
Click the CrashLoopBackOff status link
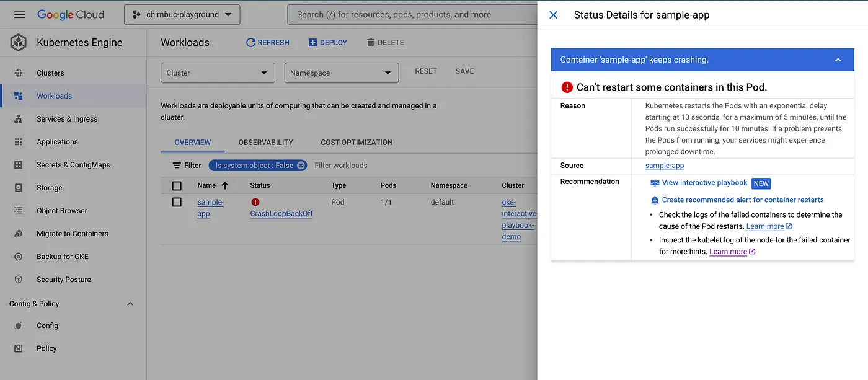(x=281, y=214)
